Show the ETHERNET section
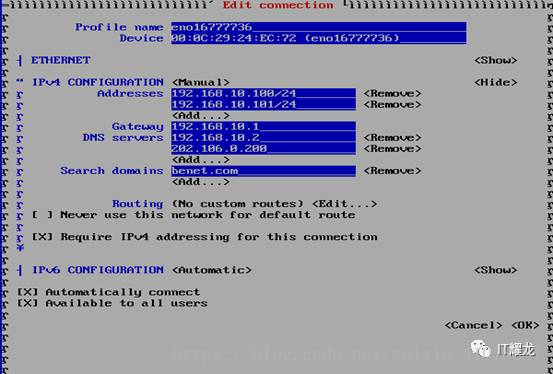Screen dimensions: 553x374 496,60
